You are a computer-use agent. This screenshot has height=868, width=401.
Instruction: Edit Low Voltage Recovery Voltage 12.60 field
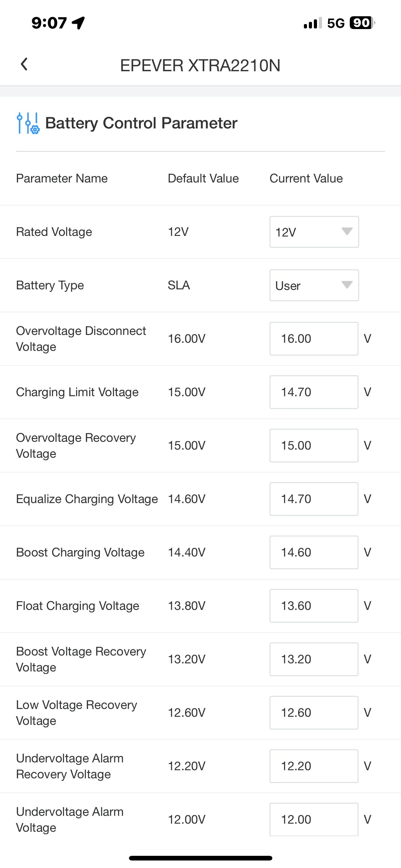314,713
